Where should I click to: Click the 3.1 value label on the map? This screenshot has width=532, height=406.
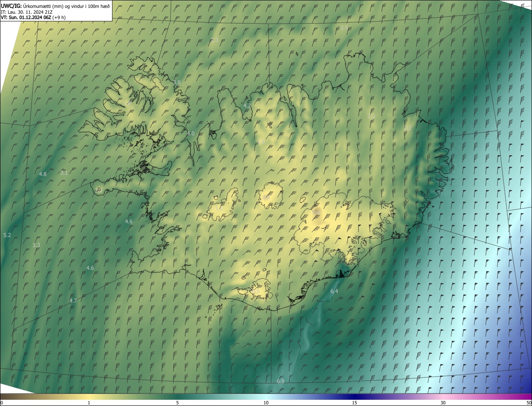[x=64, y=173]
